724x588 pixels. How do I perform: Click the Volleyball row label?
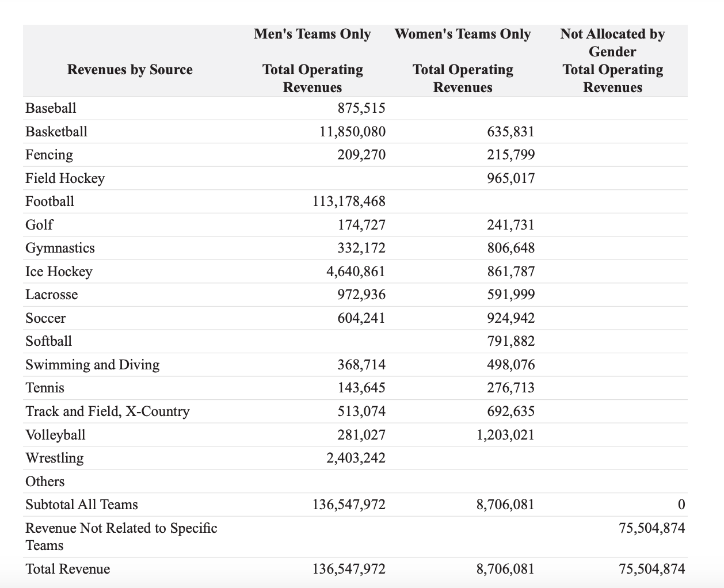point(55,435)
